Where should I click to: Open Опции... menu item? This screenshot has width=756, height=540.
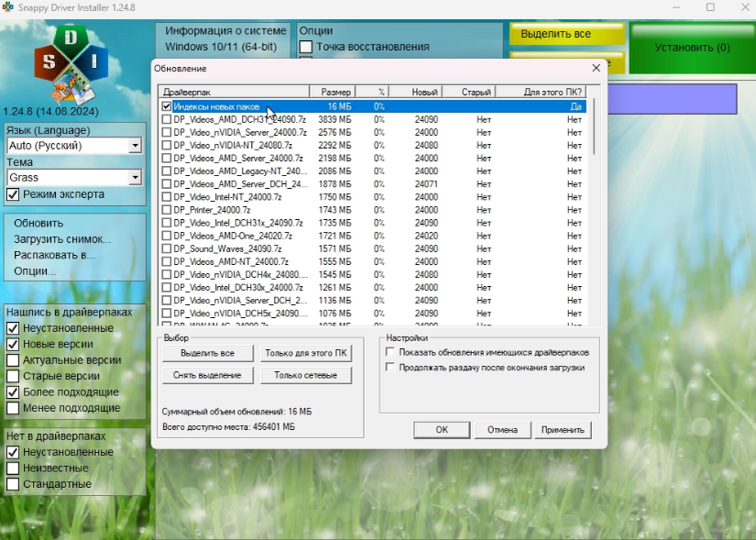(35, 271)
